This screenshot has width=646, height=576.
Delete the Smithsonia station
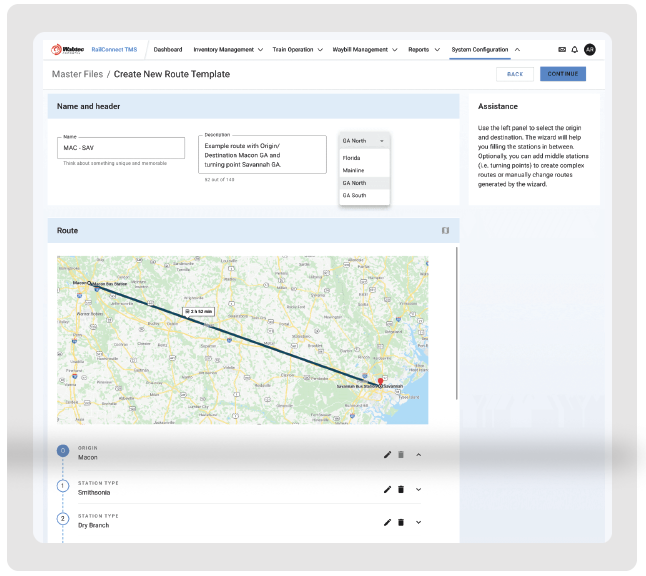click(401, 489)
